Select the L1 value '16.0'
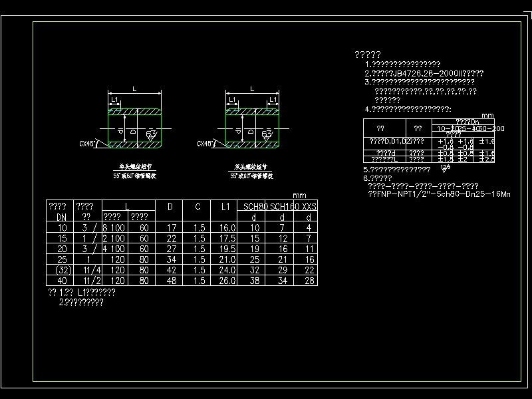This screenshot has height=399, width=532. pos(227,227)
